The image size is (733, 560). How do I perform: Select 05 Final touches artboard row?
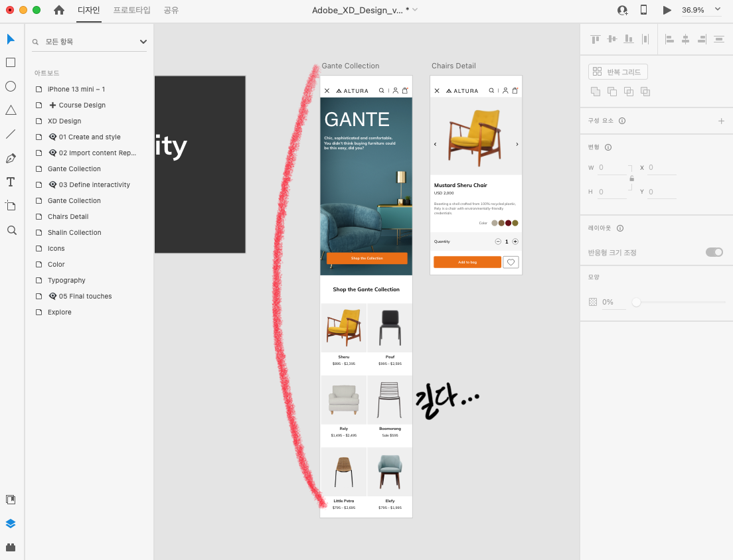(89, 296)
